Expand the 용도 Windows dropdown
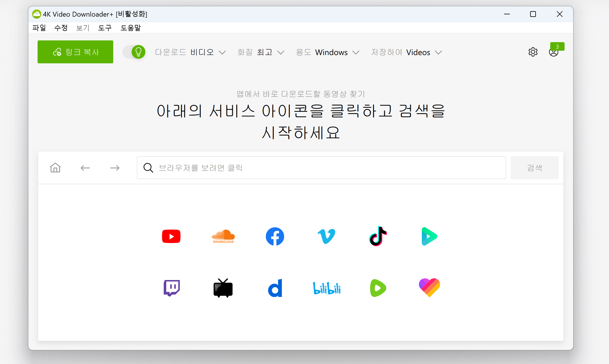 pyautogui.click(x=327, y=52)
